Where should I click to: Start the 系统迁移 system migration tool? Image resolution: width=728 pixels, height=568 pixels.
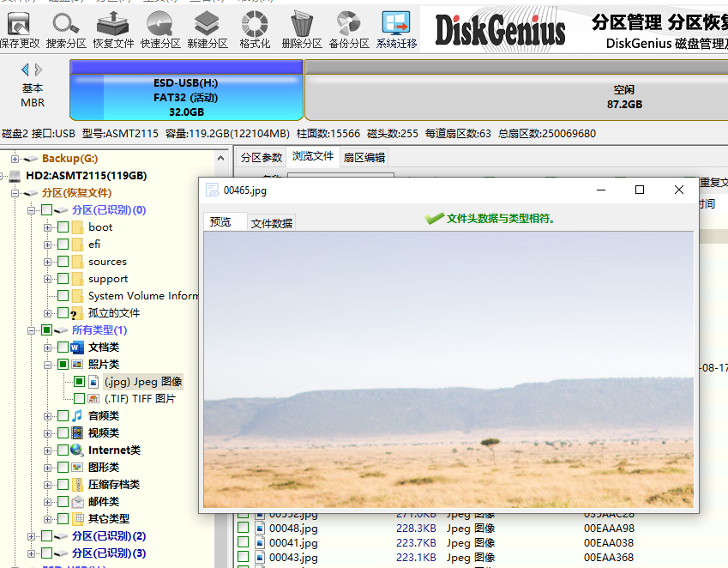coord(396,30)
